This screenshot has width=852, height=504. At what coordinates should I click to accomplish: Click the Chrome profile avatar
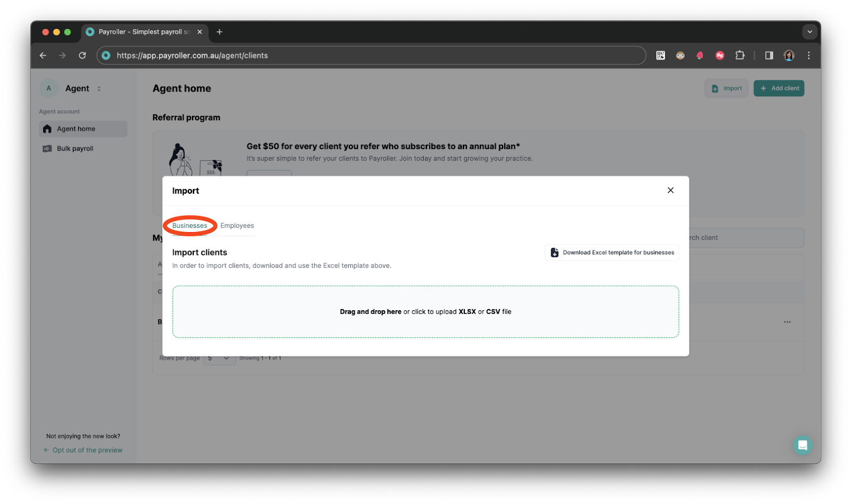tap(789, 55)
